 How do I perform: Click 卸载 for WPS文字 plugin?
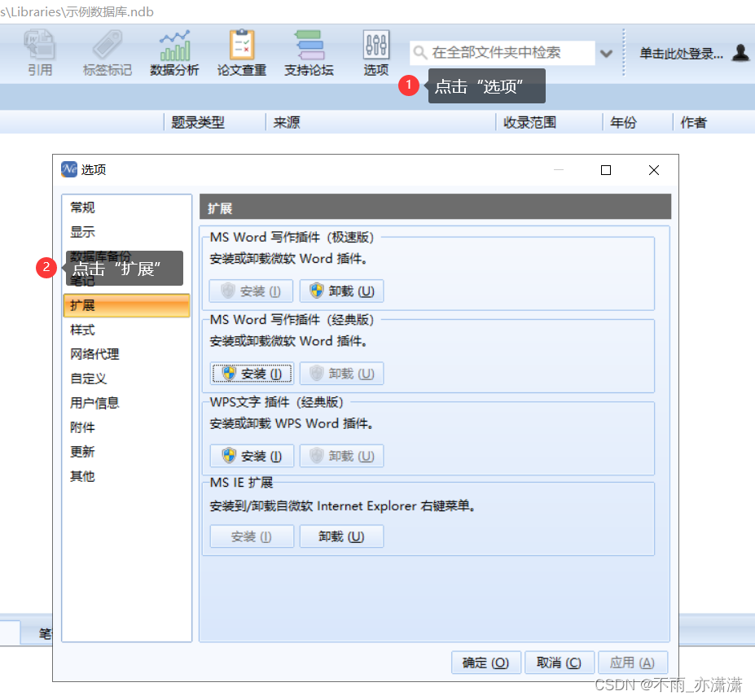342,456
